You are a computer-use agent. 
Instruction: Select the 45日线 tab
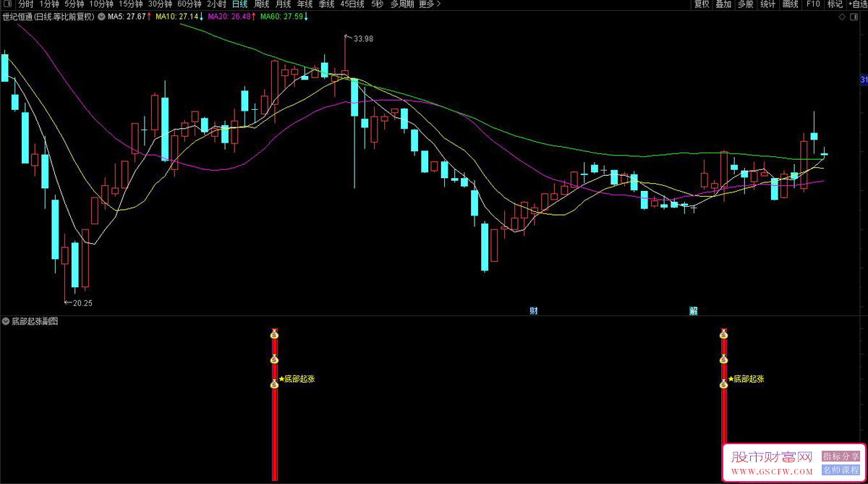click(x=352, y=4)
